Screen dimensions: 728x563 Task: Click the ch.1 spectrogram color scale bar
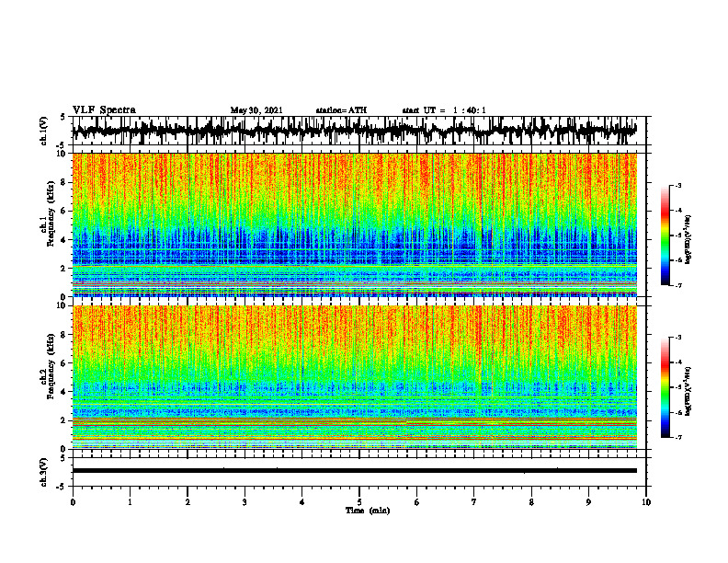665,236
